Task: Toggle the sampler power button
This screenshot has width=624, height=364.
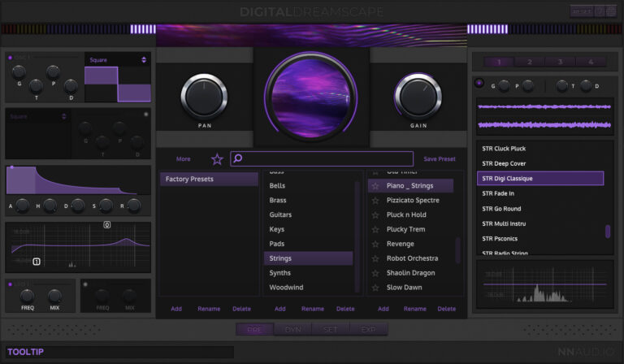Action: click(x=479, y=83)
